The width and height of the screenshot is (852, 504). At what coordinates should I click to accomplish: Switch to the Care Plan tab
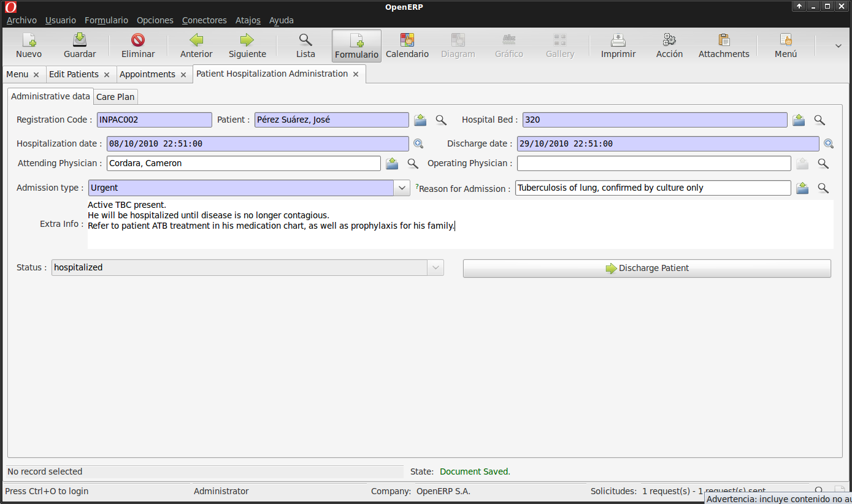[115, 97]
